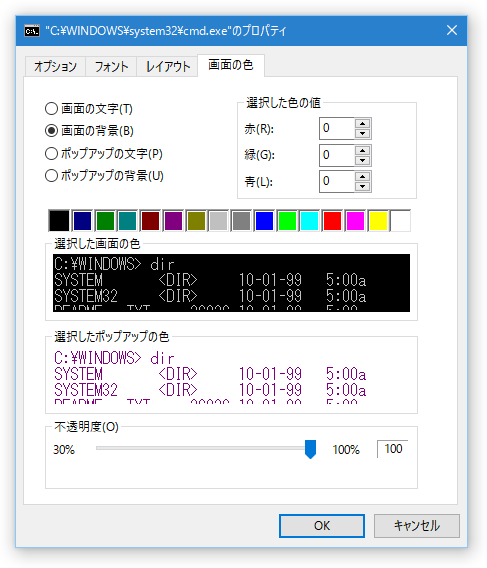Increase the red (赤) value with up arrow
This screenshot has width=487, height=568.
tap(362, 124)
